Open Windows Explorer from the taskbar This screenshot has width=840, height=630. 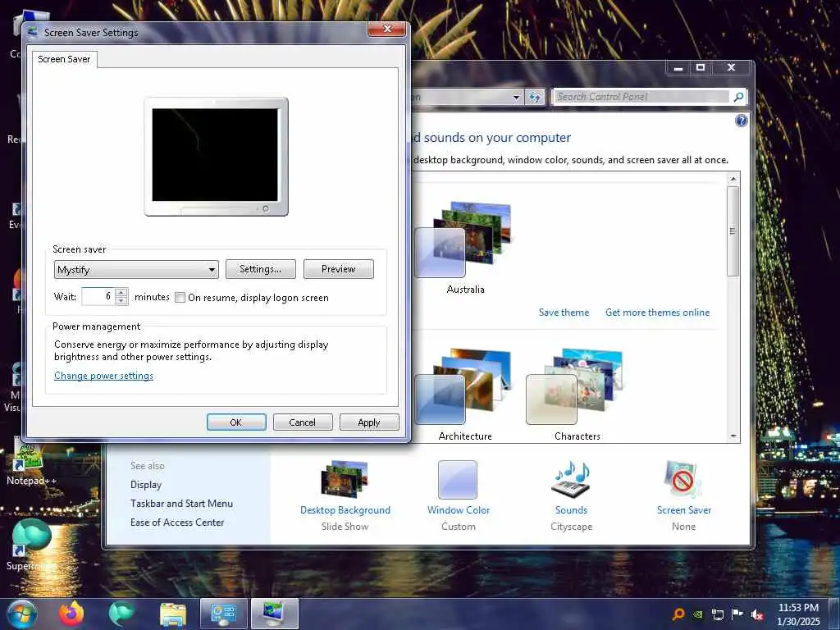pos(172,614)
